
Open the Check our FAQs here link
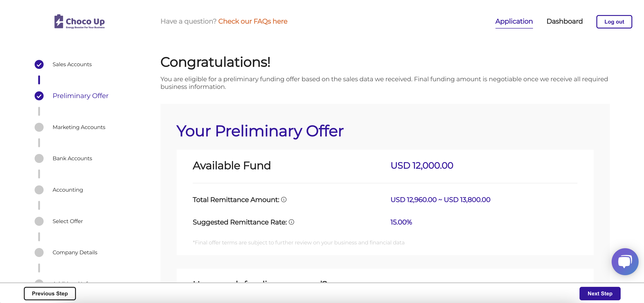tap(253, 22)
